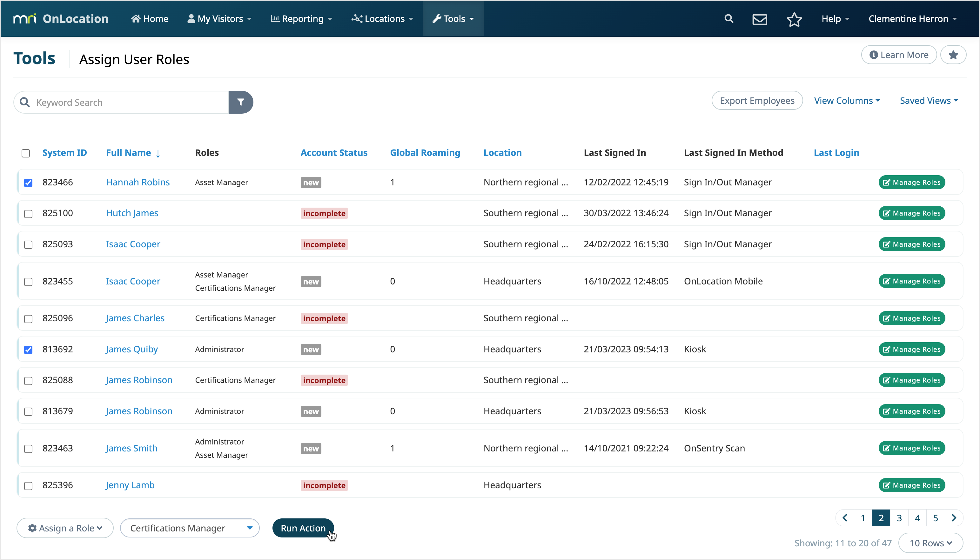Check the Jenny Lamb row checkbox

click(x=28, y=485)
